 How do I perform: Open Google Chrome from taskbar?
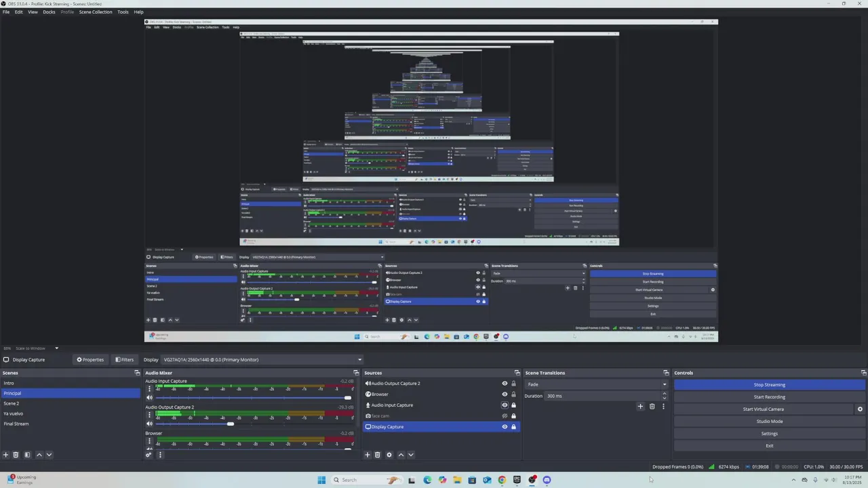pos(502,480)
